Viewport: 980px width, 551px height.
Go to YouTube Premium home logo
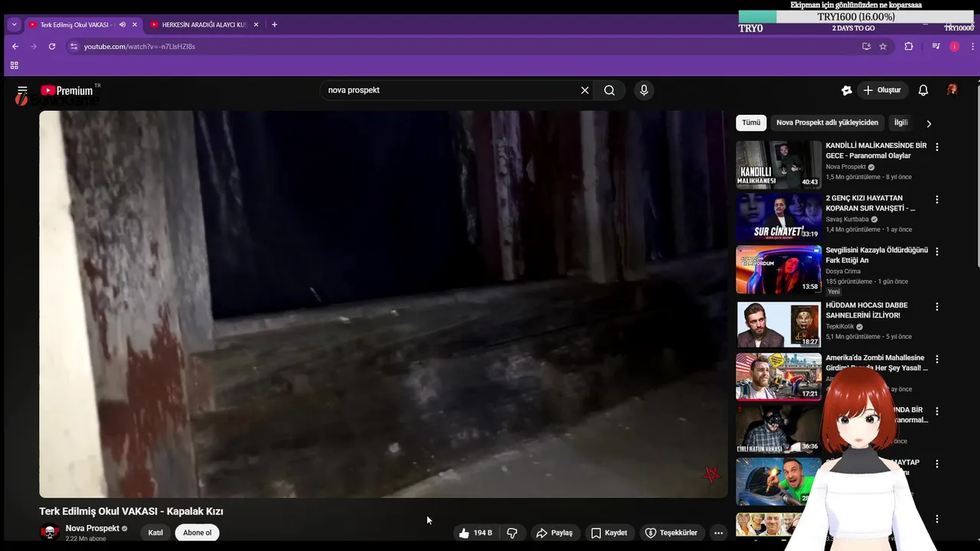[x=67, y=90]
